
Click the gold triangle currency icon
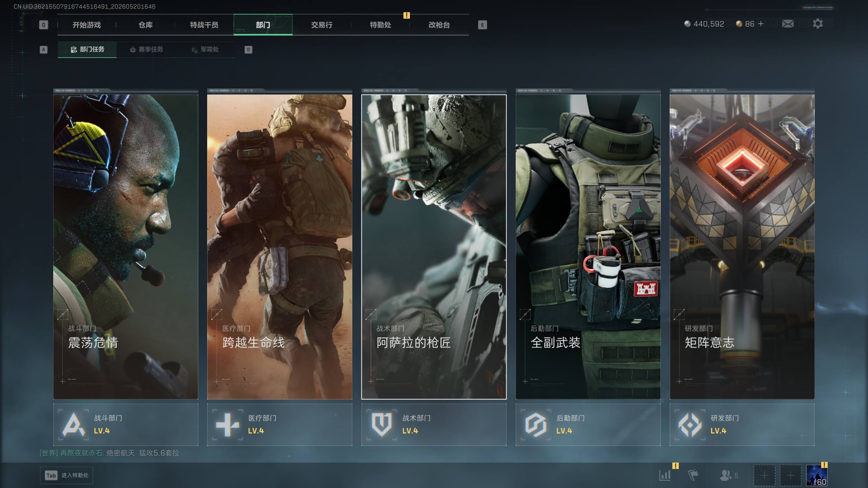click(x=739, y=24)
